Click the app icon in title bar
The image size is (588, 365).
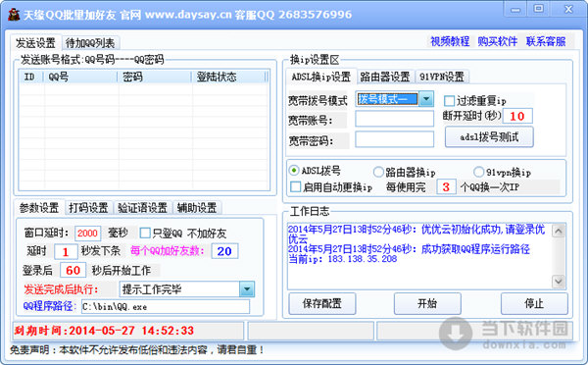click(14, 15)
